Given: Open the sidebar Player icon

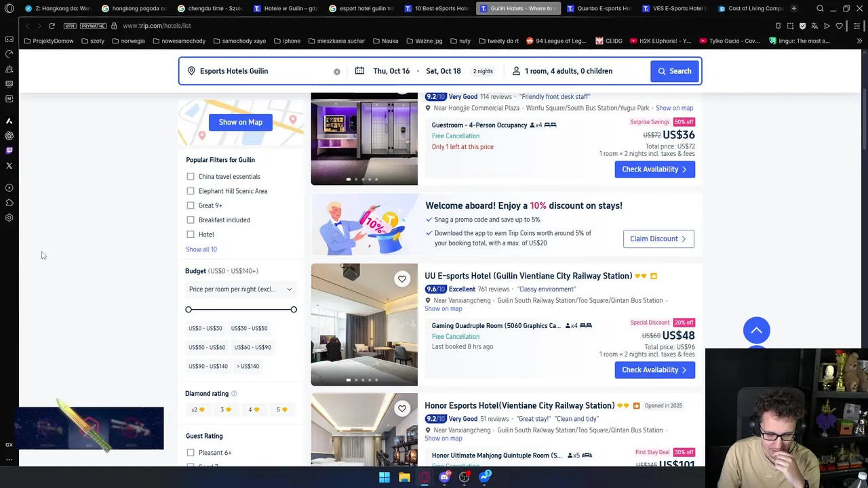Looking at the screenshot, I should (x=9, y=188).
